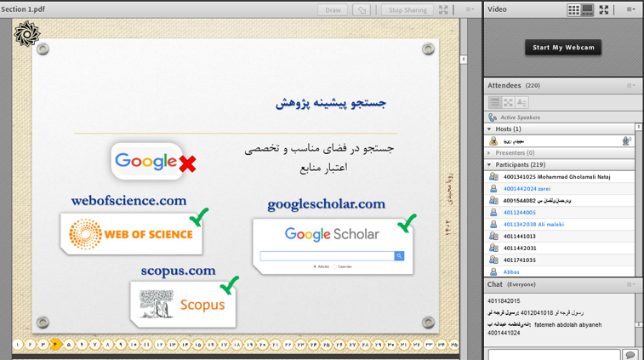
Task: Open the Share pod options menu
Action: coord(470,10)
